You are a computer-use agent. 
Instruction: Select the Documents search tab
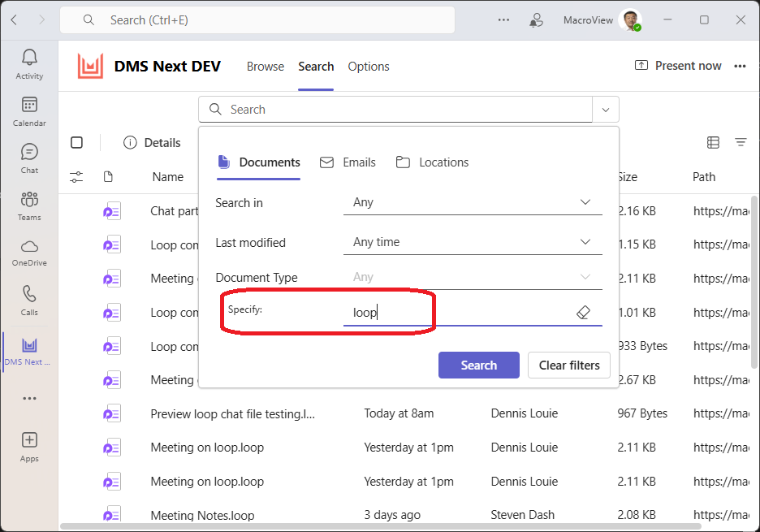[259, 162]
